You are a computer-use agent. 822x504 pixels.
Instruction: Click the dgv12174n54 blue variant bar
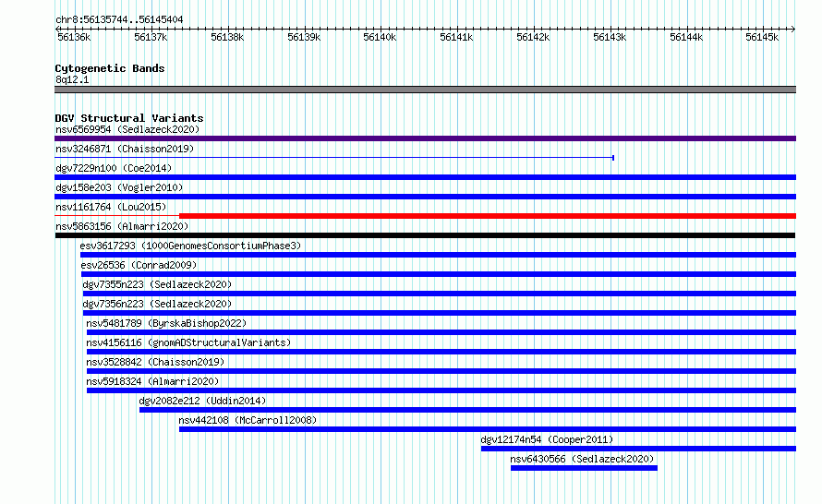[x=638, y=449]
